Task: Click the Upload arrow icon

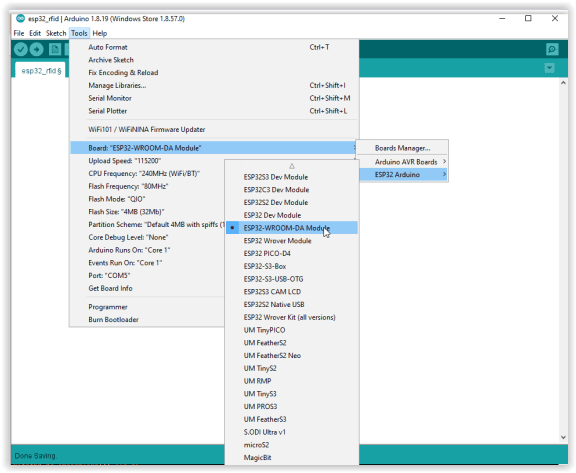Action: (x=36, y=49)
